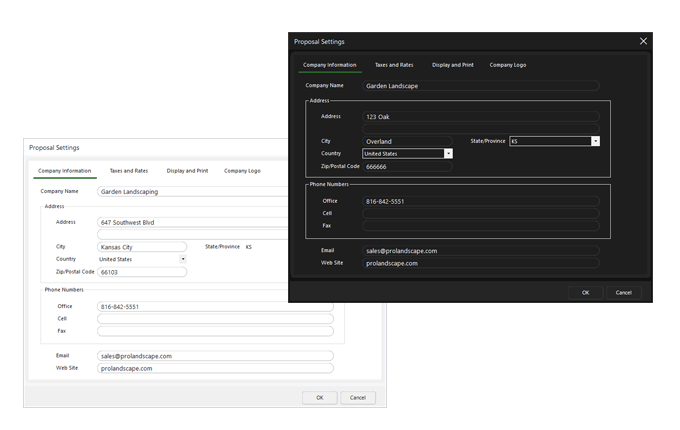The height and width of the screenshot is (430, 680).
Task: Click empty Cell phone field in dark dialog
Action: 480,213
